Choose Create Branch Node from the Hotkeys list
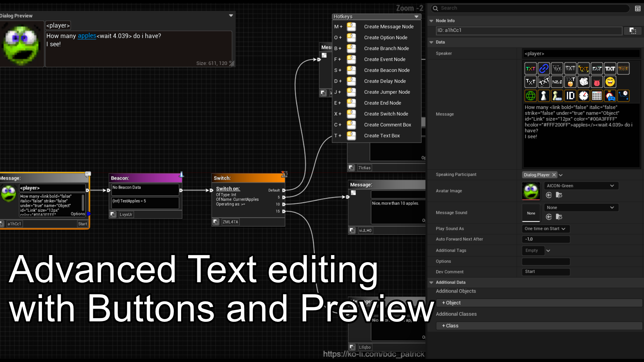This screenshot has width=644, height=362. pos(386,49)
